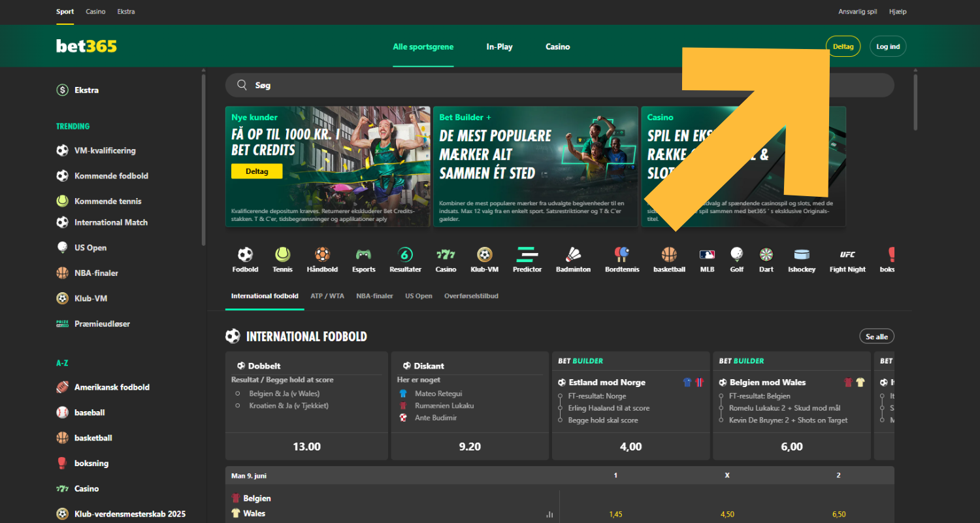Select the 1,45 odds for Belgien to win
Image resolution: width=980 pixels, height=523 pixels.
[x=615, y=515]
